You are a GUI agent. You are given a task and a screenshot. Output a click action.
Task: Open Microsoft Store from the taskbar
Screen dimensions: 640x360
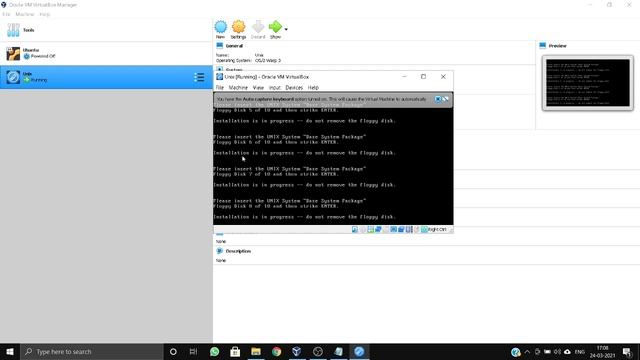pos(235,351)
